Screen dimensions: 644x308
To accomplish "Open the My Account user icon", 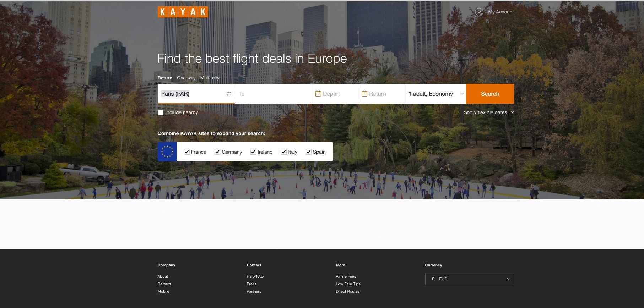I will (x=479, y=12).
